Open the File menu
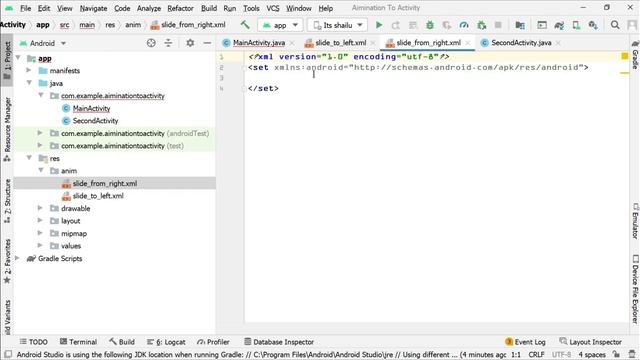 tap(25, 8)
